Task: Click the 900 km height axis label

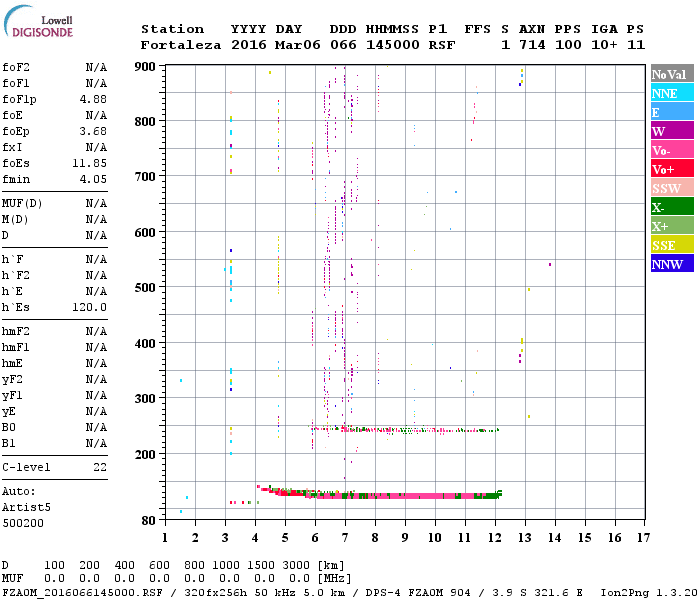Action: coord(145,67)
